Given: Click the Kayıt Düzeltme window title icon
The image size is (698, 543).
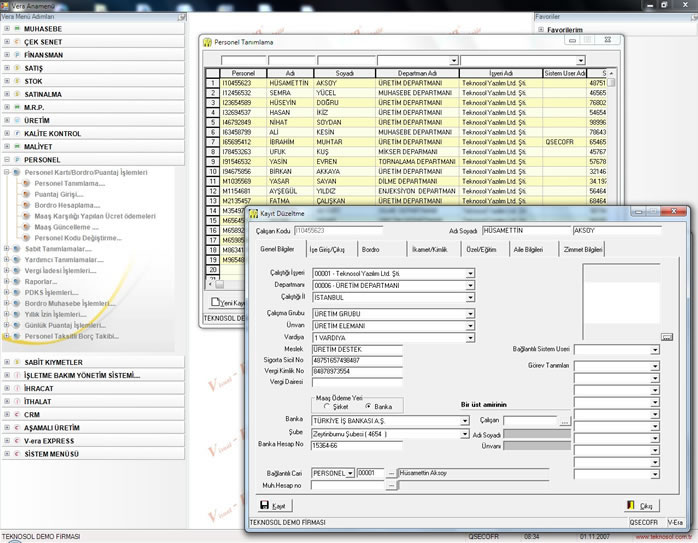Looking at the screenshot, I should [x=253, y=214].
